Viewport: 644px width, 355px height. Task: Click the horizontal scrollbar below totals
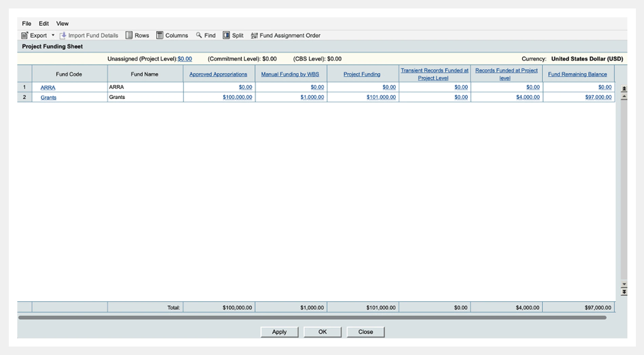312,318
